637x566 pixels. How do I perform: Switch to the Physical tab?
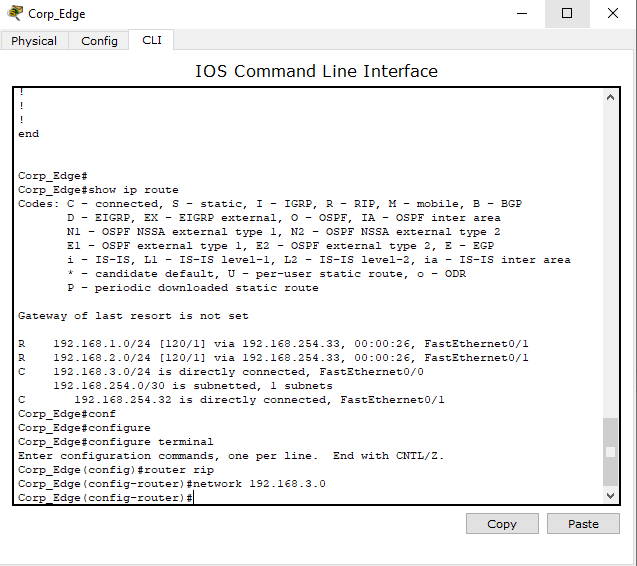(34, 41)
